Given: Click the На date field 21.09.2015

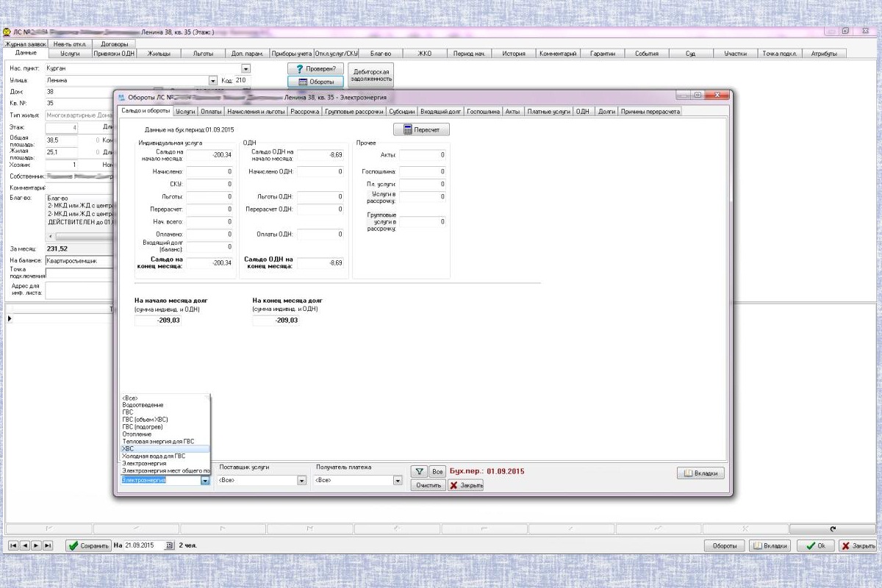Looking at the screenshot, I should pos(144,545).
